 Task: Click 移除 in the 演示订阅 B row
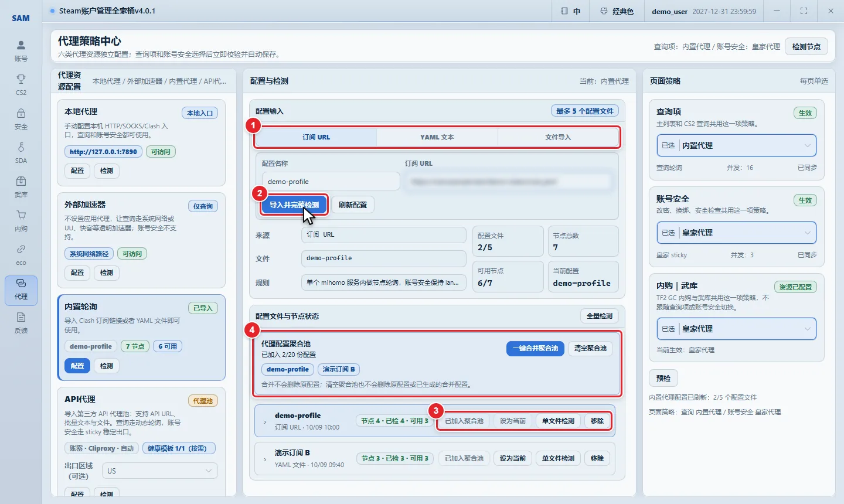pyautogui.click(x=597, y=458)
